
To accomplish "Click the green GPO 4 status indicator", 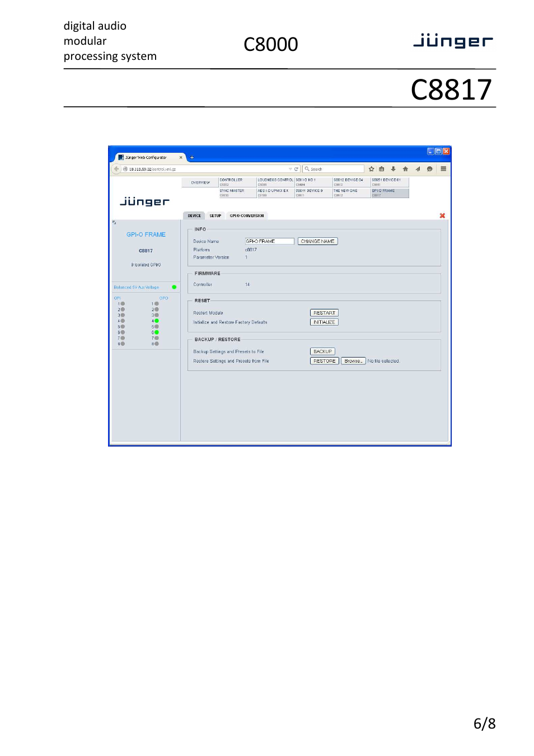I will [x=157, y=321].
